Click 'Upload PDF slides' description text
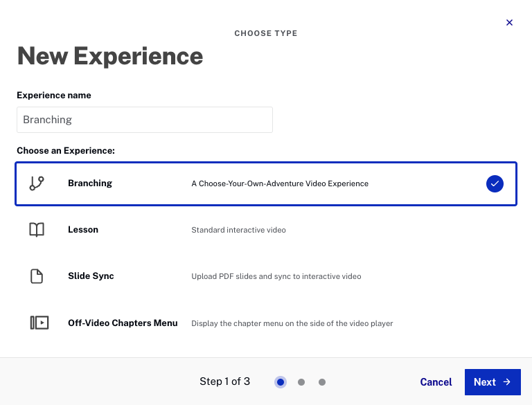The width and height of the screenshot is (532, 405). click(276, 276)
